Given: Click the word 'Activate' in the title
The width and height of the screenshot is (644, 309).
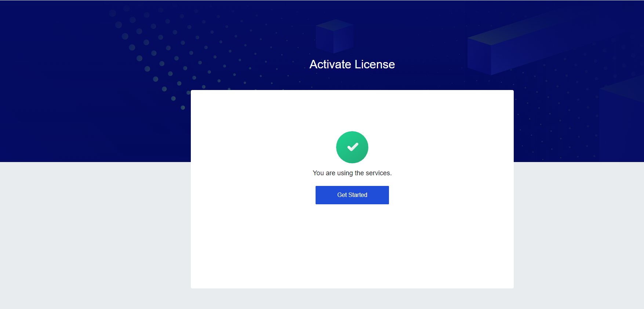Looking at the screenshot, I should (330, 64).
